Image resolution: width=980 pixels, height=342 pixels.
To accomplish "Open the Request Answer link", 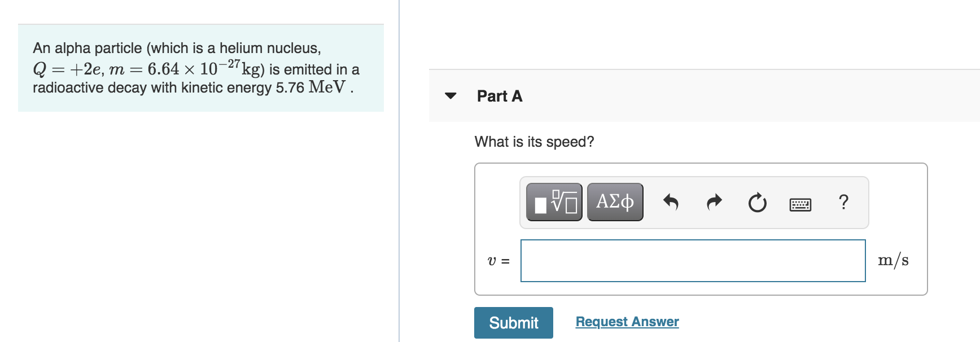I will pyautogui.click(x=627, y=322).
